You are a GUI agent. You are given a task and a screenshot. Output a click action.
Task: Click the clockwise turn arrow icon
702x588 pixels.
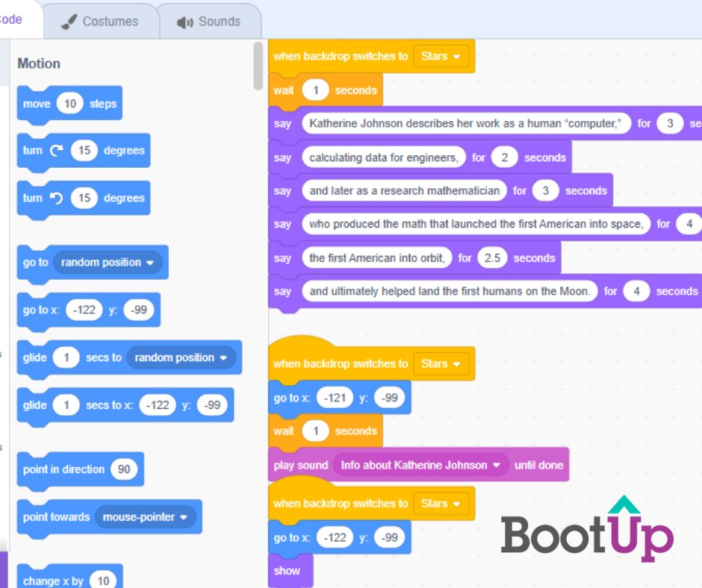click(x=57, y=150)
